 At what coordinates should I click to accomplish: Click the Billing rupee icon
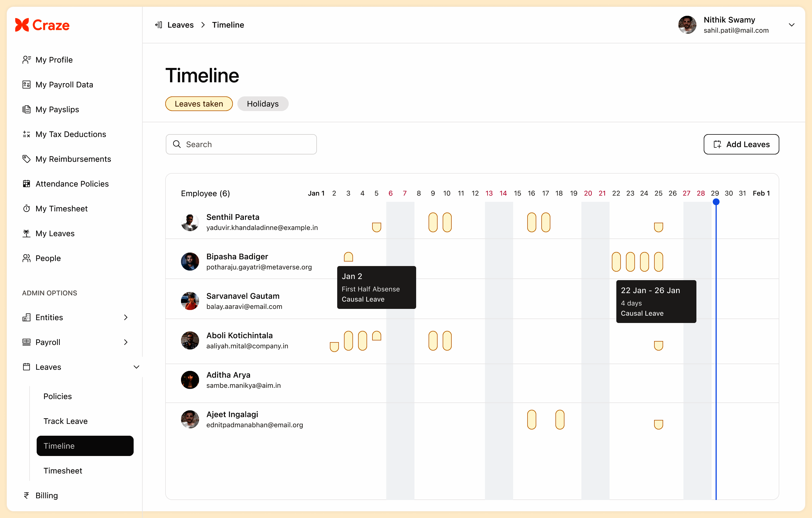(26, 495)
